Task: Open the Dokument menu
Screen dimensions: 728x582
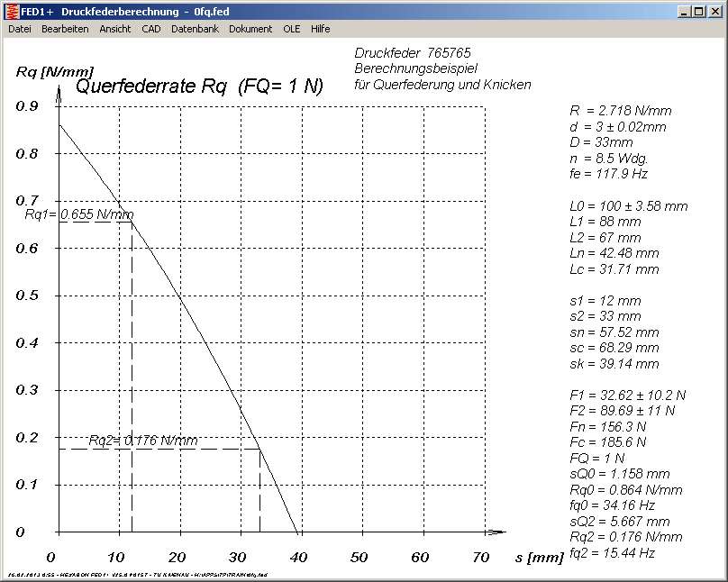Action: [250, 29]
